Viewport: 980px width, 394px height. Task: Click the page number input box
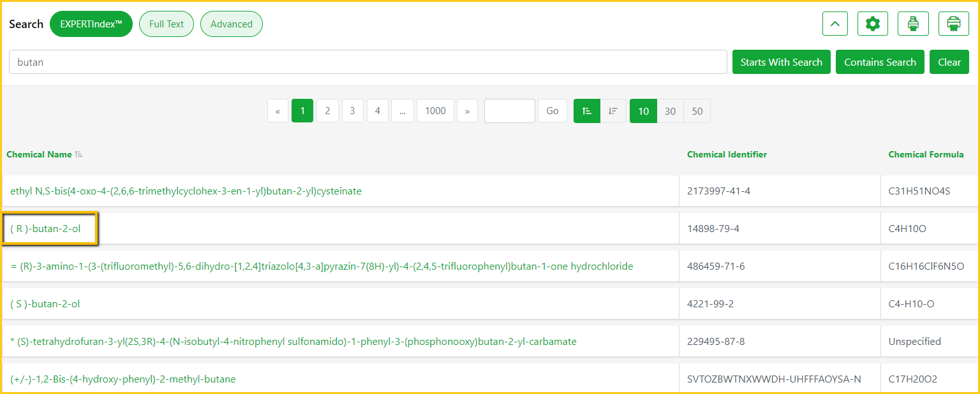[509, 111]
